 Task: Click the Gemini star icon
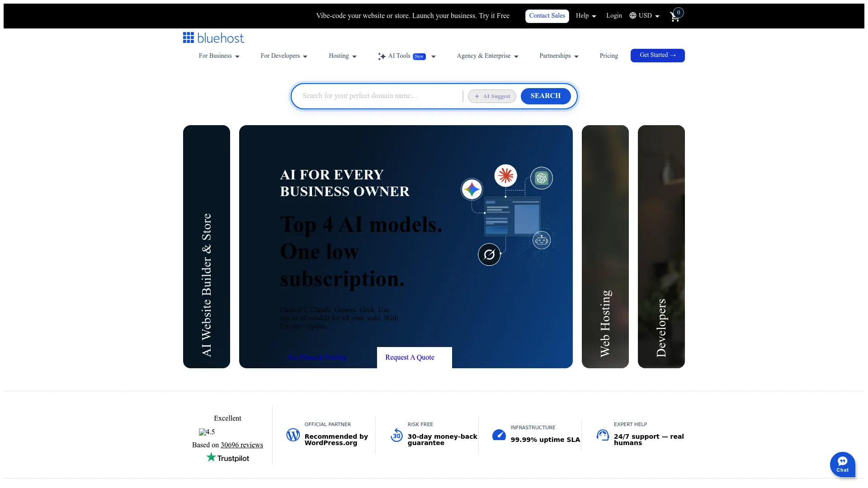[x=472, y=189]
